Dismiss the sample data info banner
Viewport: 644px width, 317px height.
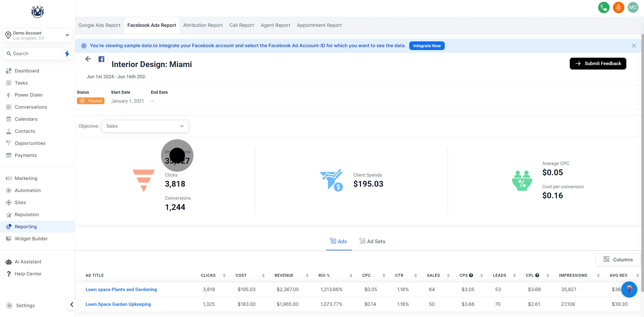click(x=633, y=46)
